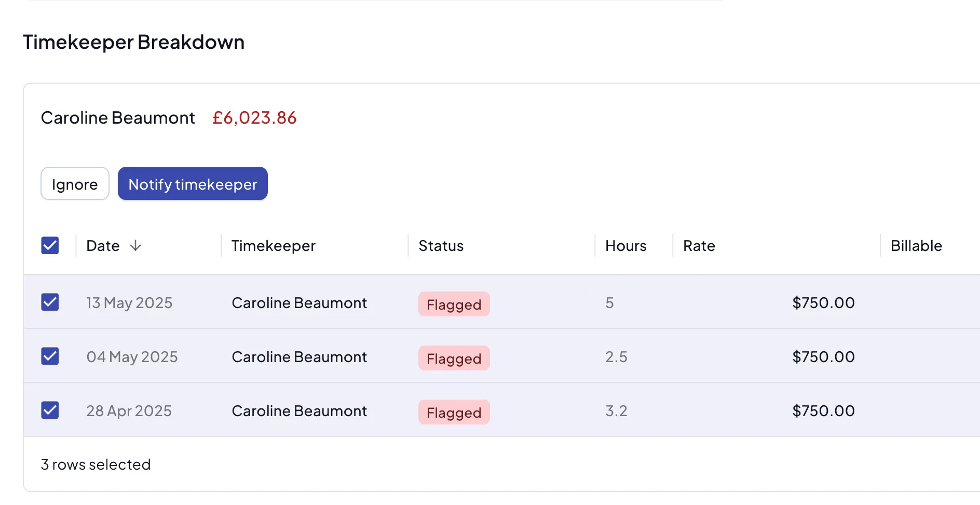Uncheck the 13 May 2025 row checkbox
The image size is (980, 505).
(x=50, y=302)
